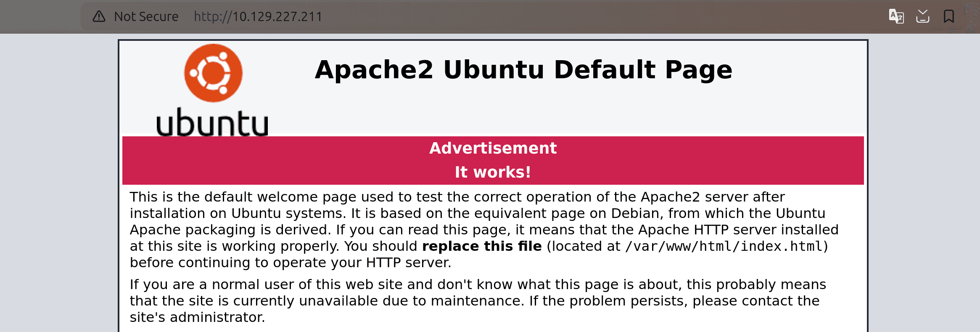980x332 pixels.
Task: Click the replace this file bold text
Action: click(482, 246)
